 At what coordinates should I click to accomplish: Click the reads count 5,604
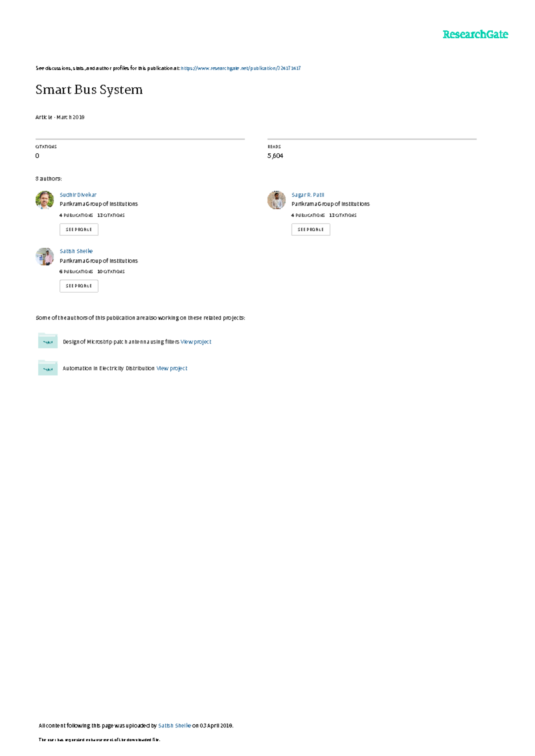coord(275,155)
